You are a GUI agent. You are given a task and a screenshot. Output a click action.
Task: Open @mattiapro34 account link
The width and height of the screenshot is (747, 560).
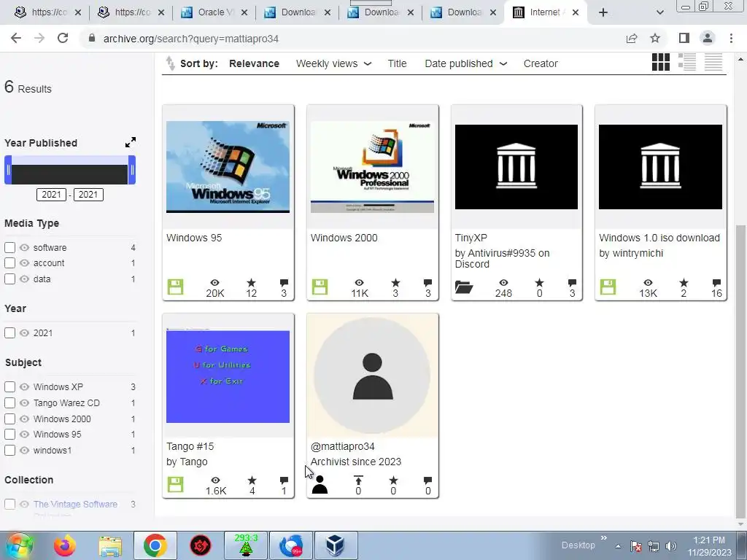pos(343,446)
